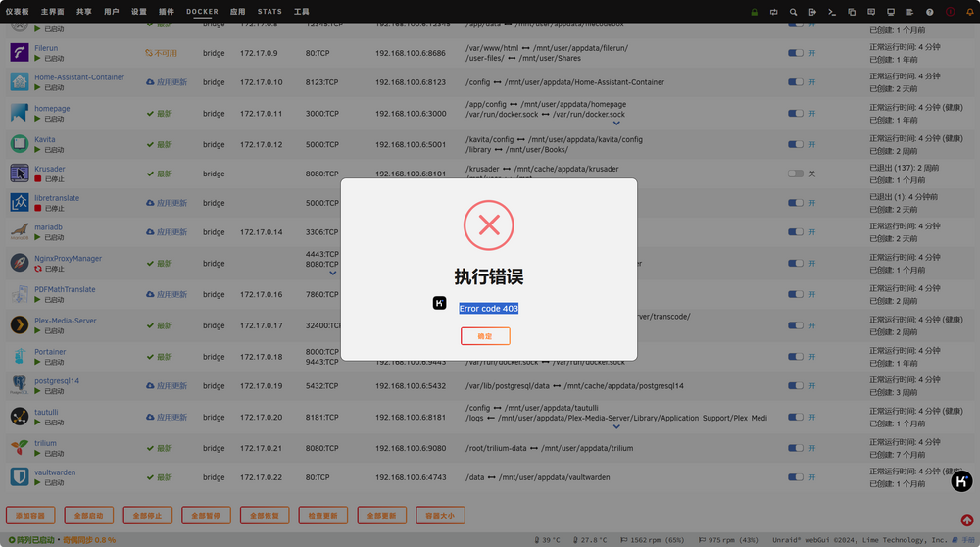This screenshot has height=547, width=980.
Task: Click the help question mark icon
Action: (x=929, y=12)
